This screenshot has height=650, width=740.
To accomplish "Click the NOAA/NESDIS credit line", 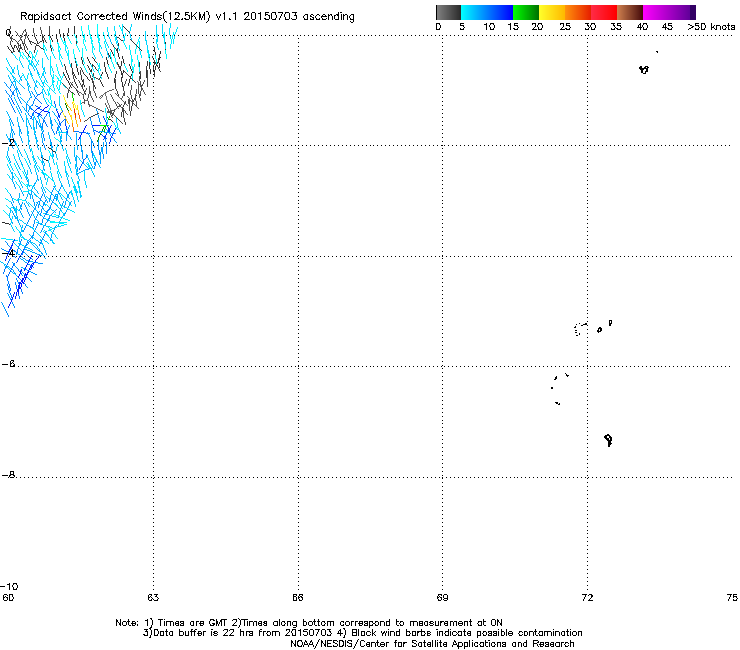I will pyautogui.click(x=432, y=644).
